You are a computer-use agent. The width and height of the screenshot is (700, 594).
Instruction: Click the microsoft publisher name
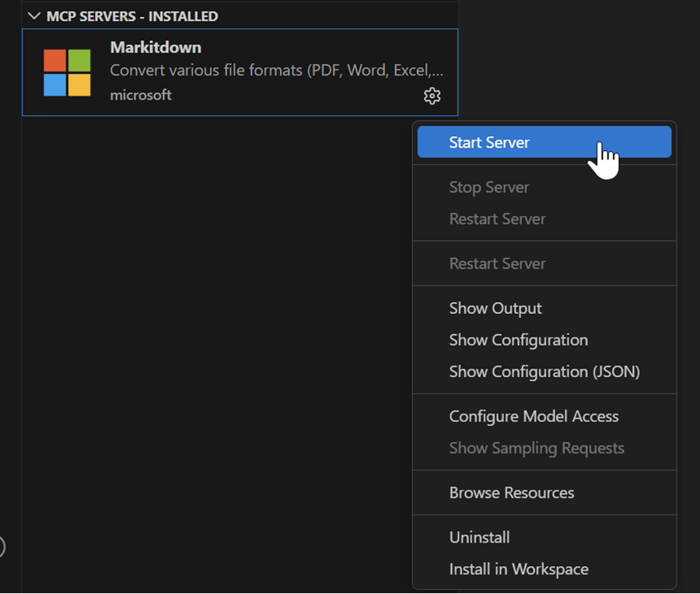pos(141,95)
